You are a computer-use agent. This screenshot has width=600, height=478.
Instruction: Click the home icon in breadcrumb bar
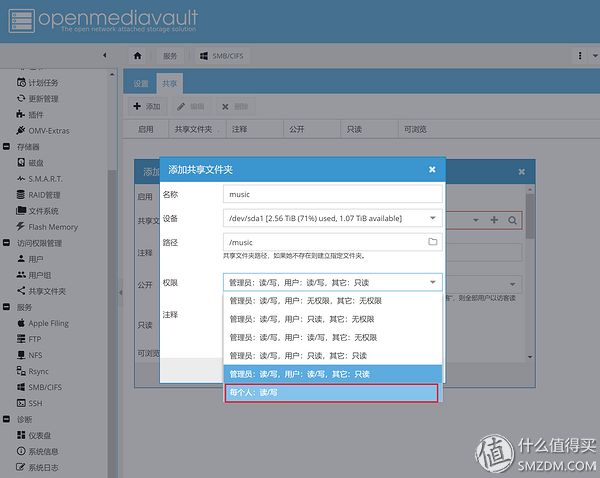(x=137, y=56)
